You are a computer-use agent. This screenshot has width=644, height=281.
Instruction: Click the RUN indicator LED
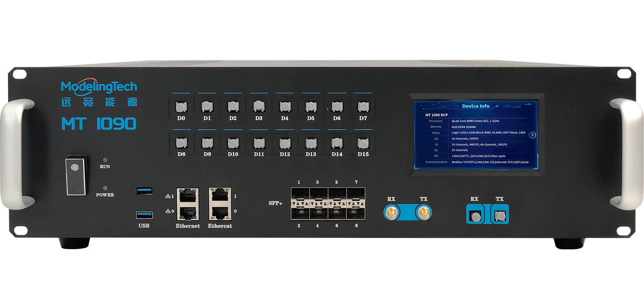(x=105, y=160)
